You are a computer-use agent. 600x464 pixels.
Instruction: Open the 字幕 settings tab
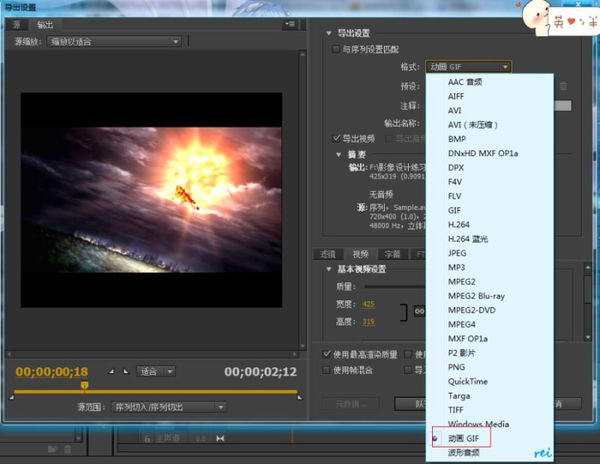point(392,254)
